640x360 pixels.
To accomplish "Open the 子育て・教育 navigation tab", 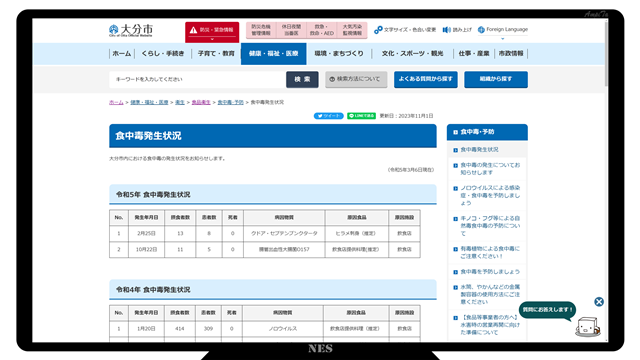I will 216,53.
